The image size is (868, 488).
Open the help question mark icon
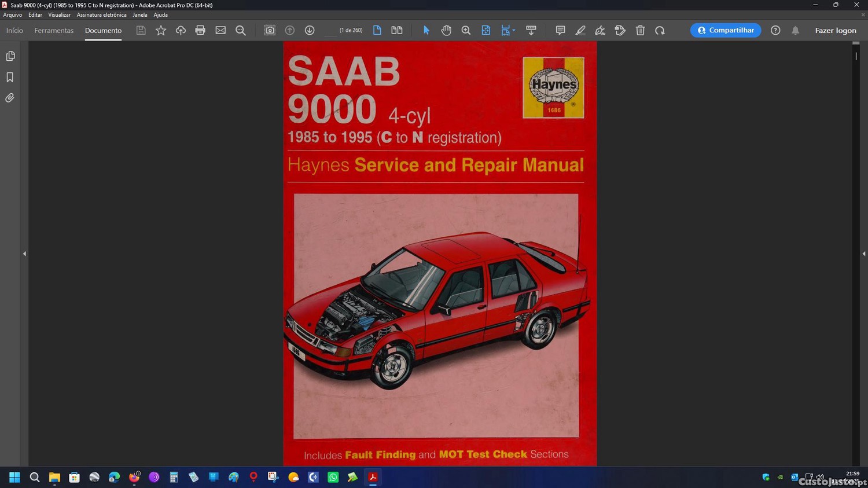coord(775,30)
